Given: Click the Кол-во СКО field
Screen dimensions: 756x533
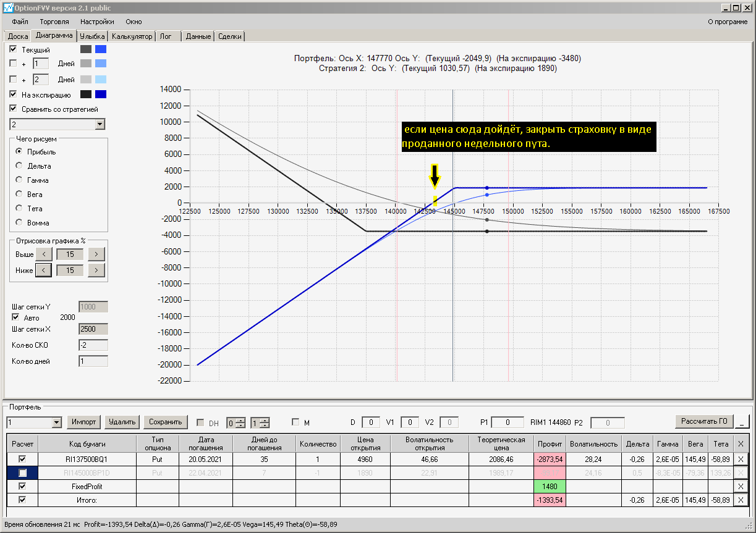Looking at the screenshot, I should pos(93,345).
